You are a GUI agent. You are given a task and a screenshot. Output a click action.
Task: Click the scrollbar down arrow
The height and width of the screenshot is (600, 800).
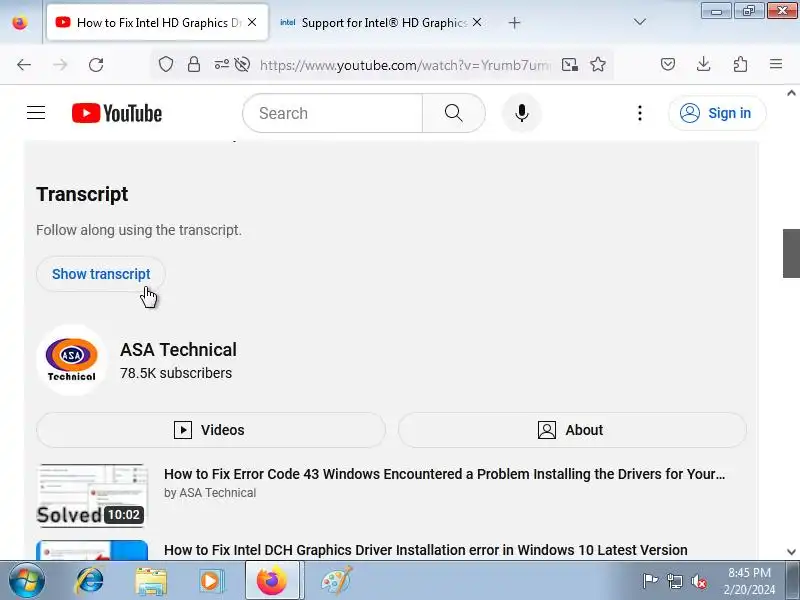(791, 552)
